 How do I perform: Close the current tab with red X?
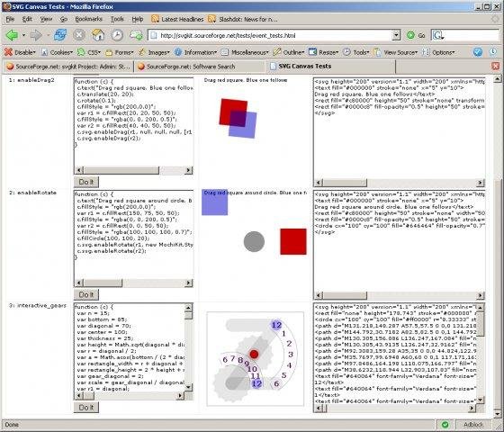tap(495, 67)
